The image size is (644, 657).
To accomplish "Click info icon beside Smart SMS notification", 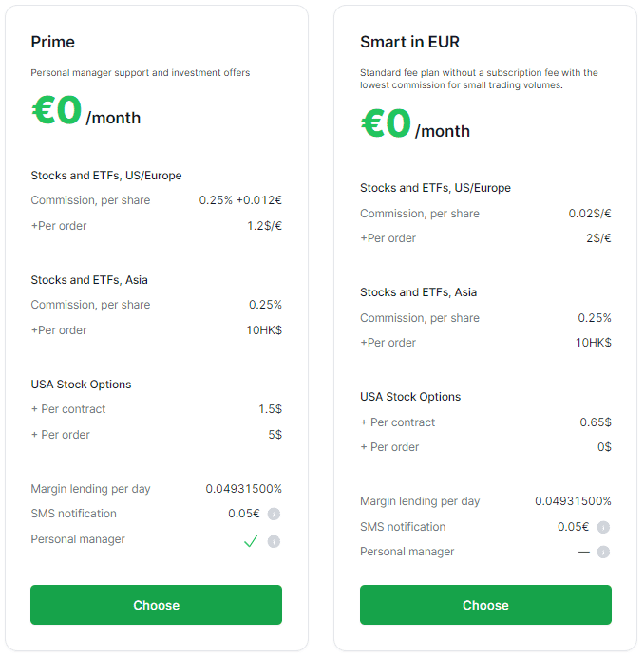I will [603, 527].
